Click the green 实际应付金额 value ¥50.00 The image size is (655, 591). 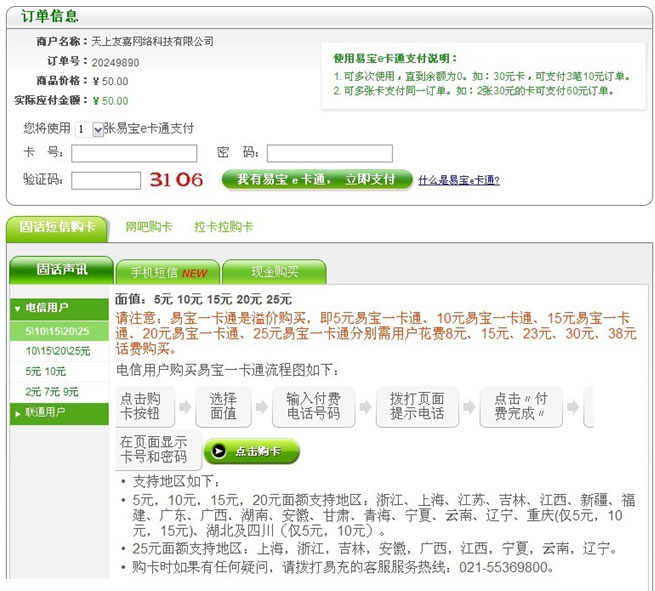[x=110, y=101]
